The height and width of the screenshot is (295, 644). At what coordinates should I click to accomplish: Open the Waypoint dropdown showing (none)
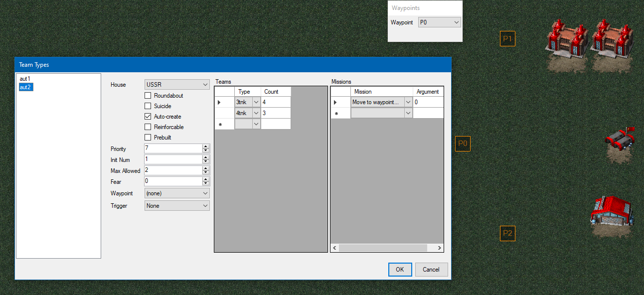[x=177, y=193]
